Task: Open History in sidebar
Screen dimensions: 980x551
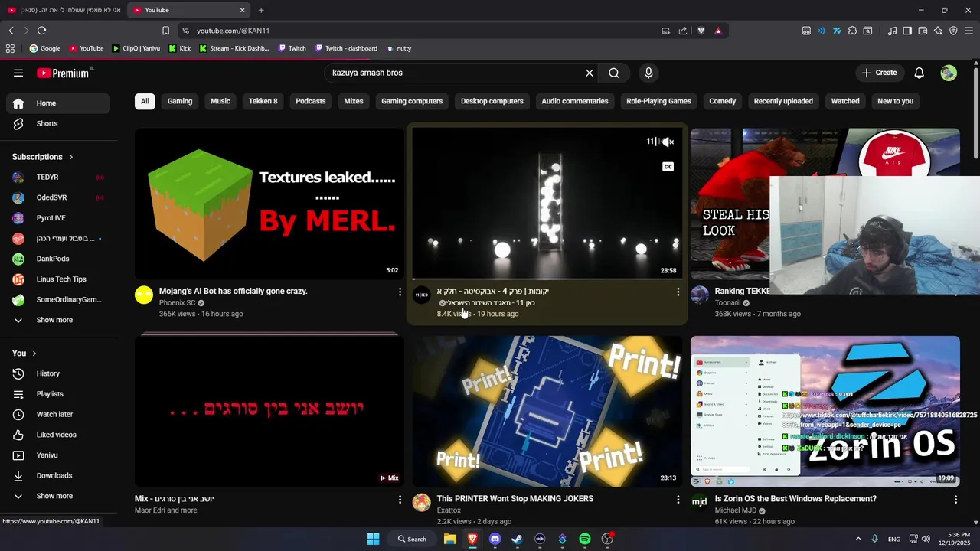Action: (58, 373)
